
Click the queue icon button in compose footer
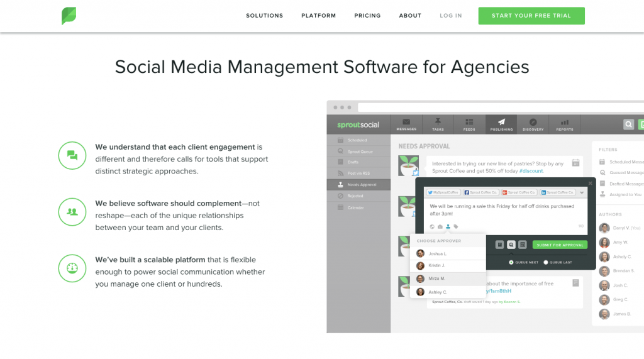click(511, 245)
